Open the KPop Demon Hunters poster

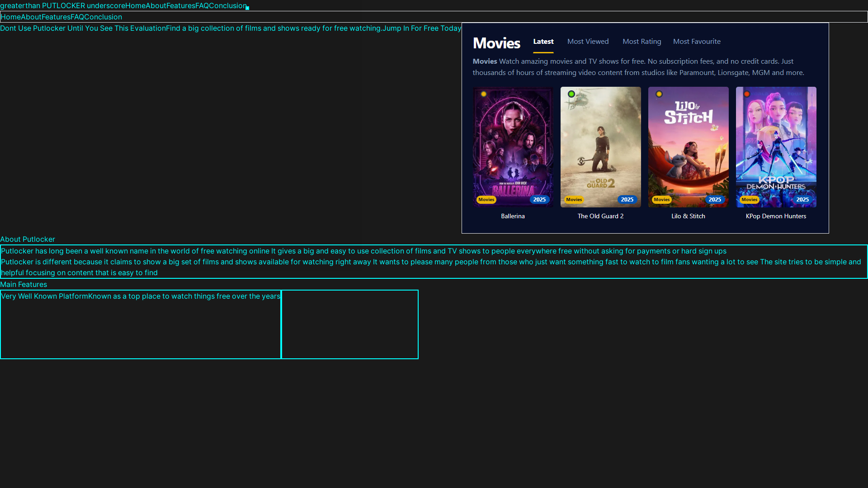(776, 147)
